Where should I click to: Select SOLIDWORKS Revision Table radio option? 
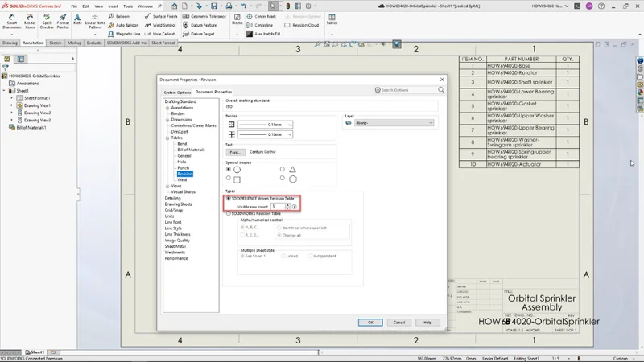point(229,213)
